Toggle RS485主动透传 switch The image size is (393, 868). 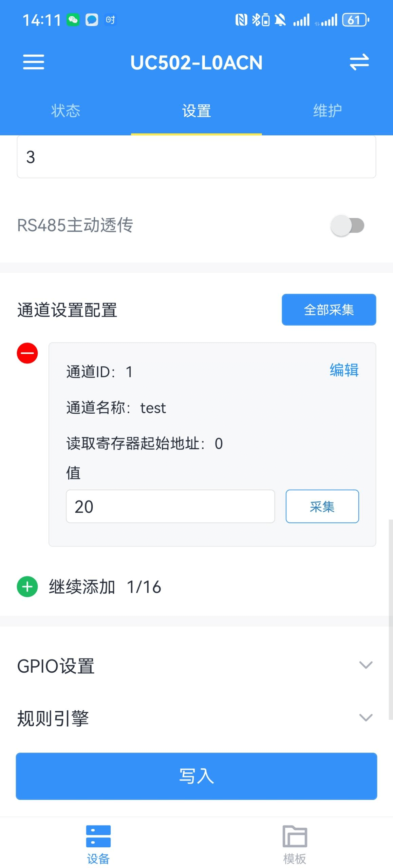click(348, 225)
